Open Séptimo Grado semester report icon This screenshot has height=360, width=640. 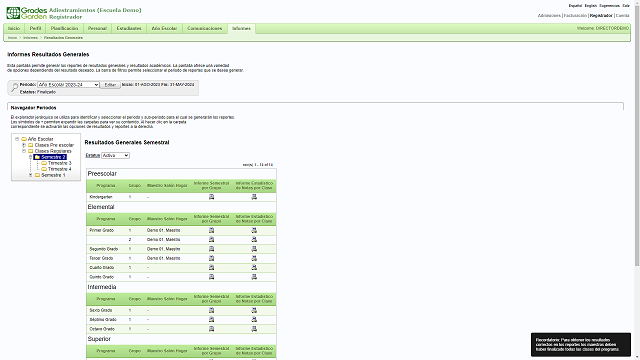pos(211,320)
